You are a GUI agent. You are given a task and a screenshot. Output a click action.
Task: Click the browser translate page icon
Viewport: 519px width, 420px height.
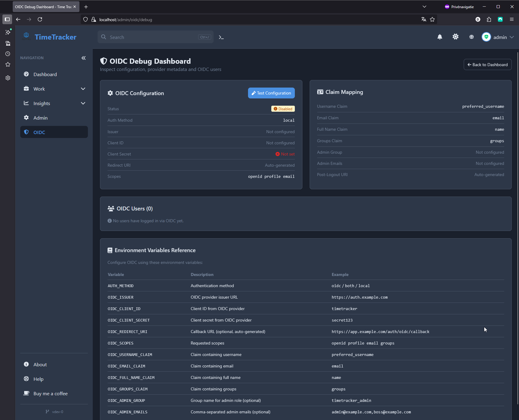[424, 20]
